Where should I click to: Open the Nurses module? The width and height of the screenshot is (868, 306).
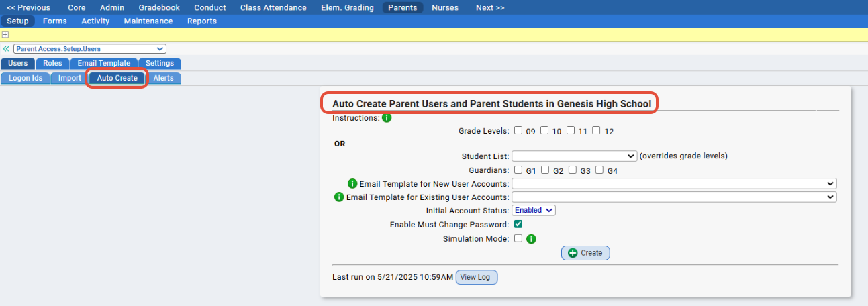[445, 8]
